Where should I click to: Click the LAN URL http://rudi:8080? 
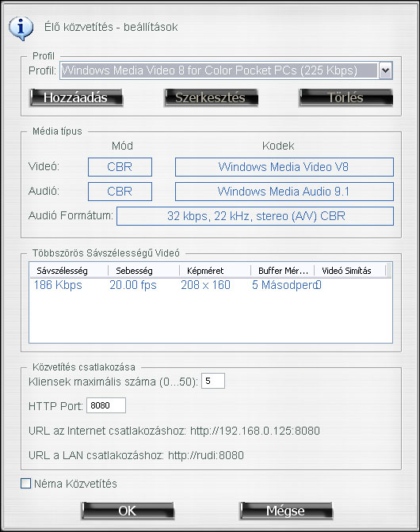[x=206, y=455]
